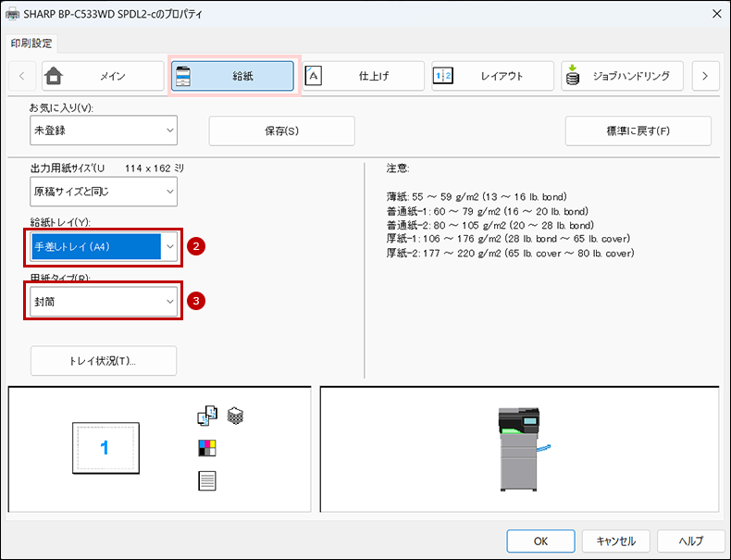Open トレイ状況(T)... dialog
Image resolution: width=731 pixels, height=560 pixels.
pos(103,361)
